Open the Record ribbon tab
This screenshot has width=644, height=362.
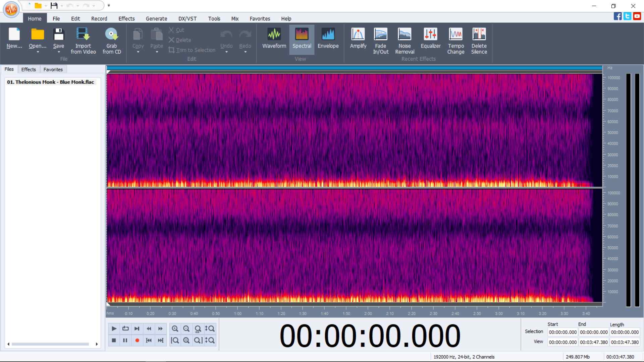click(99, 19)
